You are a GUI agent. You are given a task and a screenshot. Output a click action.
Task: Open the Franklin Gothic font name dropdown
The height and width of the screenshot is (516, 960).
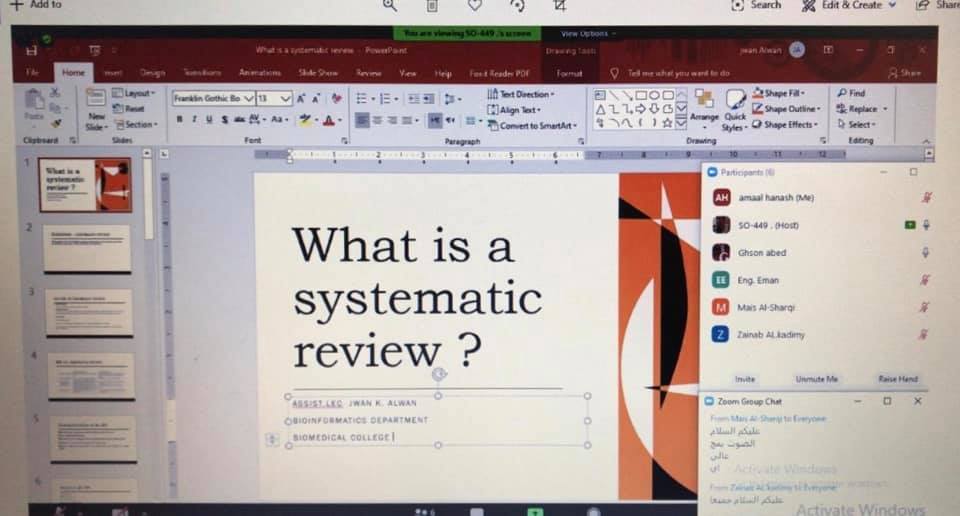[x=249, y=98]
